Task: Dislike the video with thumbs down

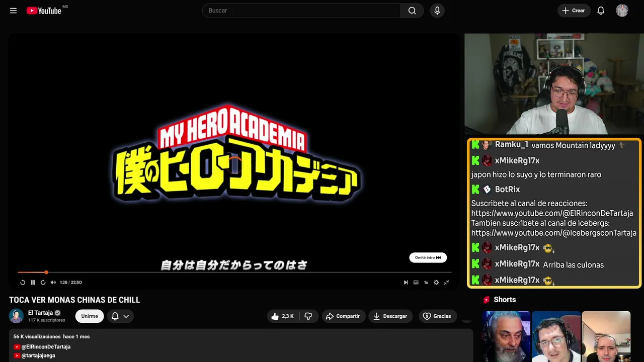Action: pyautogui.click(x=308, y=316)
